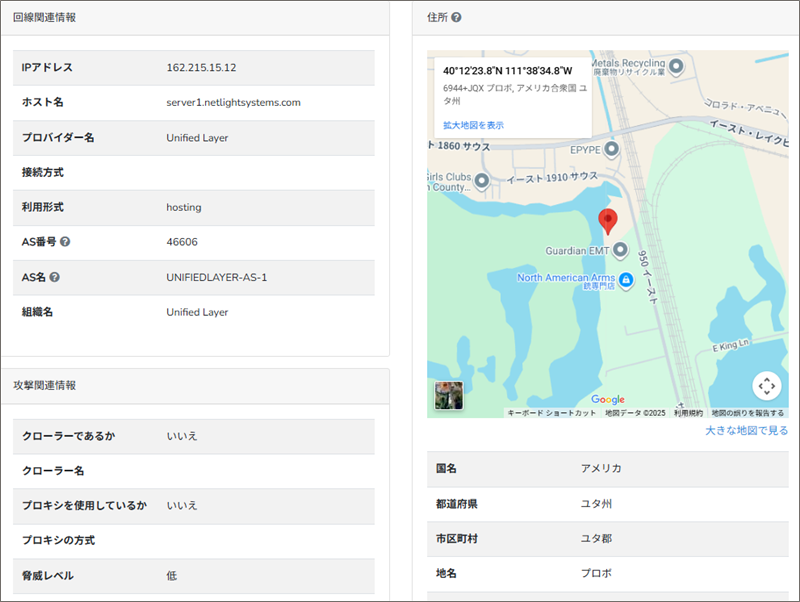This screenshot has height=602, width=800.
Task: Click the Guardian EMT map marker
Action: [620, 249]
